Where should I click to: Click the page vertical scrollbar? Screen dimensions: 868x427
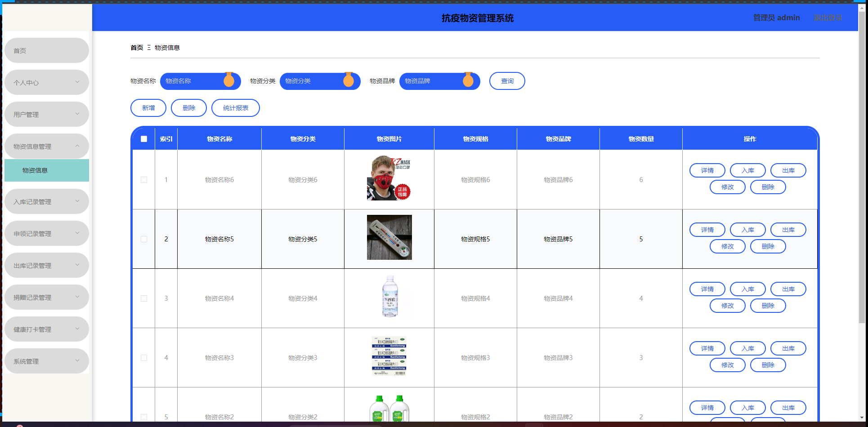click(862, 180)
